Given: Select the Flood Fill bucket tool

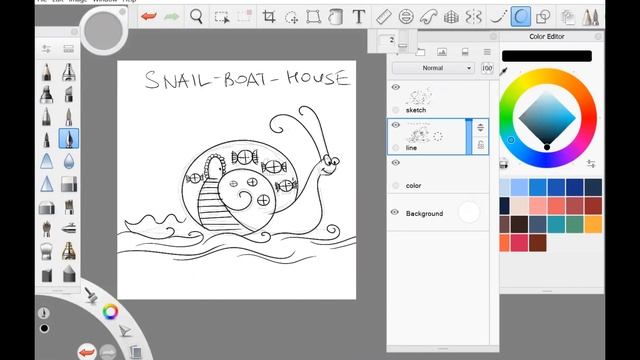Looking at the screenshot, I should [x=336, y=17].
